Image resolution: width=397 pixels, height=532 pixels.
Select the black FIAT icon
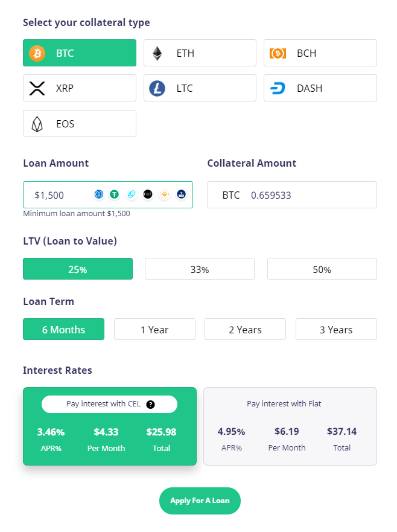pyautogui.click(x=148, y=194)
